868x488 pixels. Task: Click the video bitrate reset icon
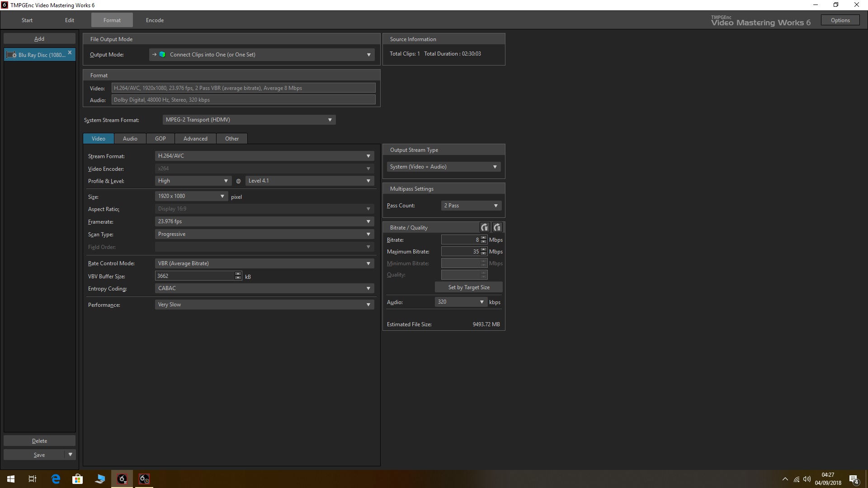[485, 227]
